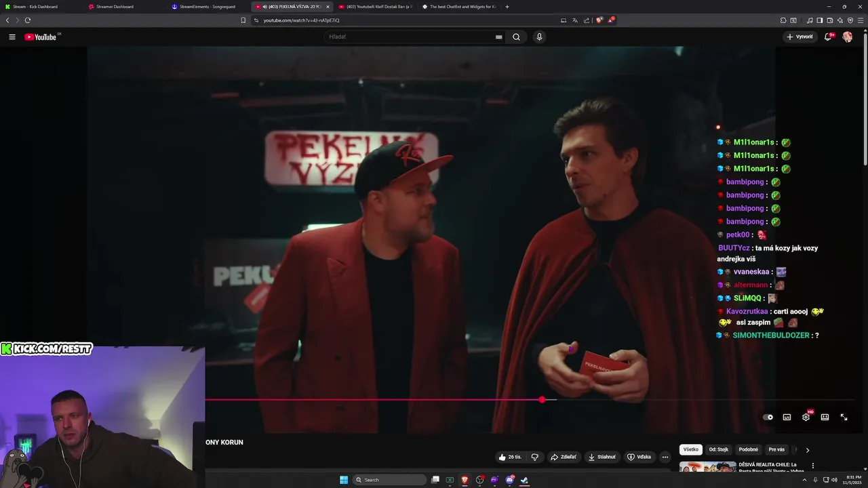Click the red video progress scrubber
868x488 pixels.
(x=542, y=400)
